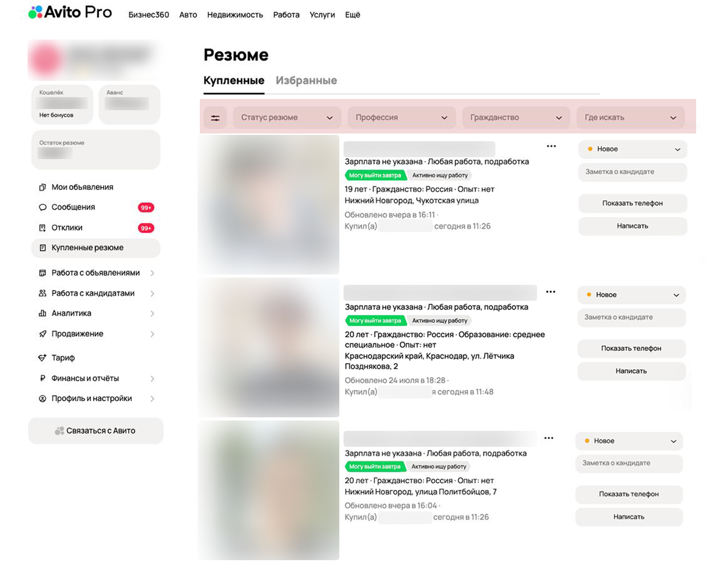Open Сообщения with the chat icon
Image resolution: width=728 pixels, height=562 pixels.
(73, 207)
